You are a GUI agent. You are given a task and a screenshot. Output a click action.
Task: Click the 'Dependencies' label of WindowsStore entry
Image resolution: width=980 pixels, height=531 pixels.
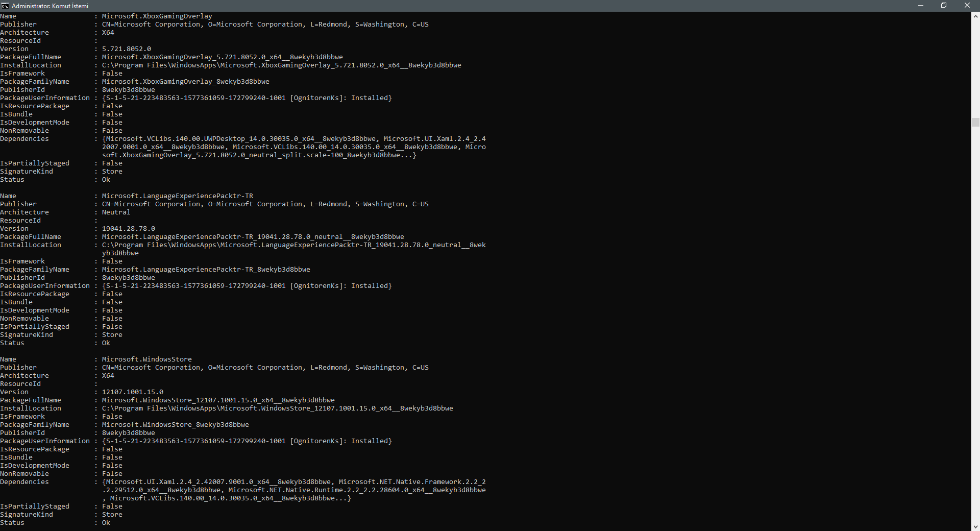tap(24, 482)
